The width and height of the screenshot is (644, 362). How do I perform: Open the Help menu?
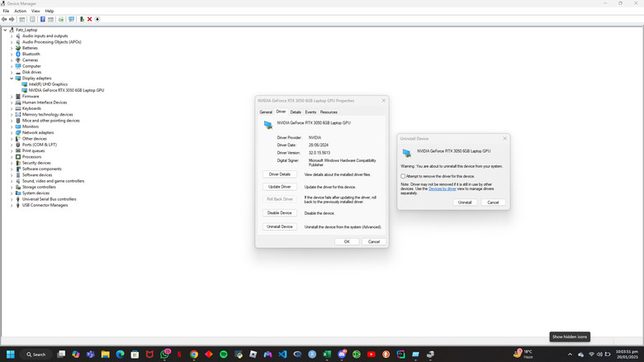click(50, 11)
